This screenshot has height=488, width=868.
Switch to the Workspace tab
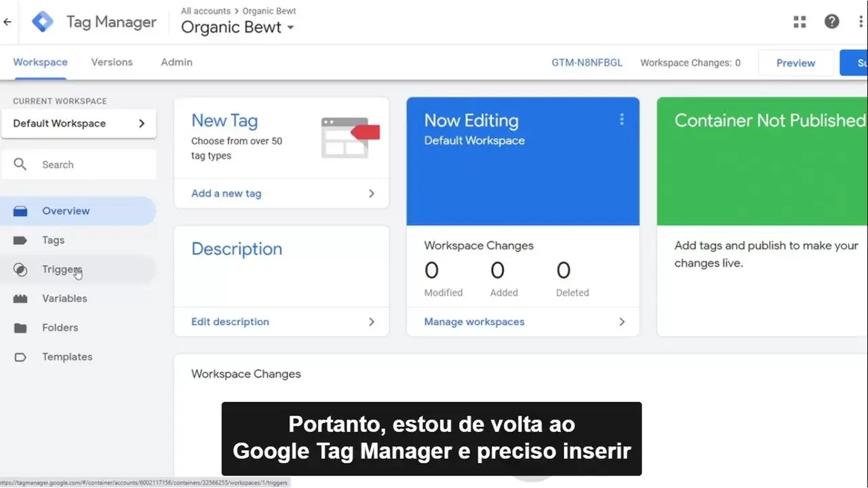(x=40, y=62)
